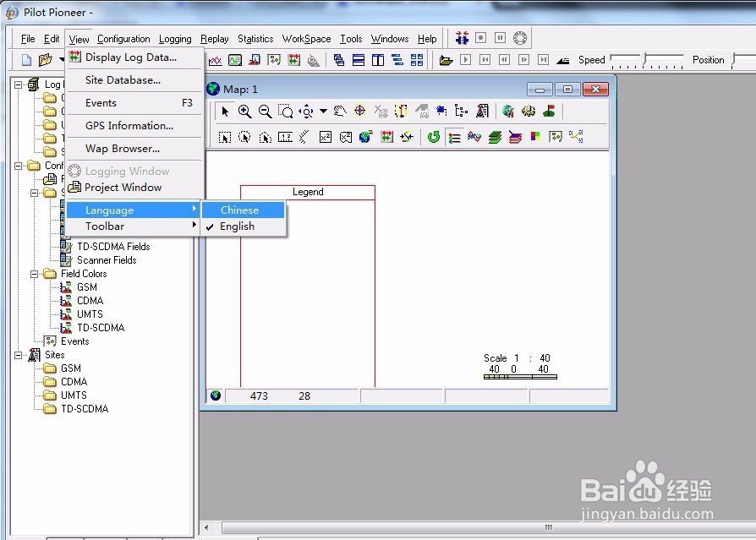Click the replay play button
The image size is (756, 540).
466,60
